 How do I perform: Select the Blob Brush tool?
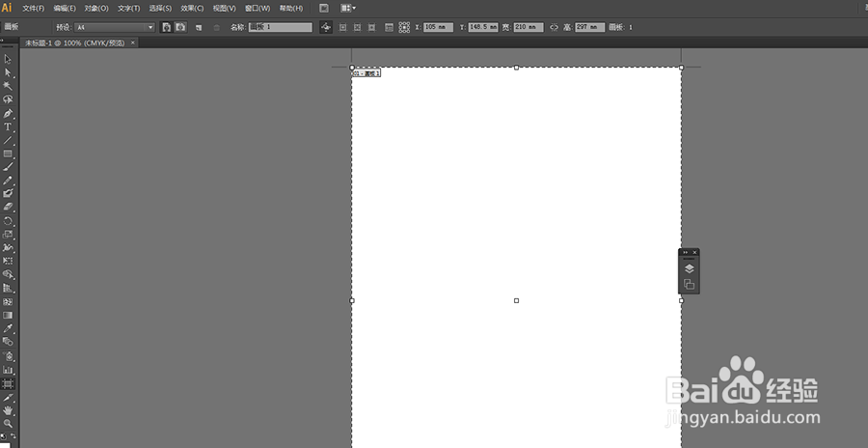point(8,193)
